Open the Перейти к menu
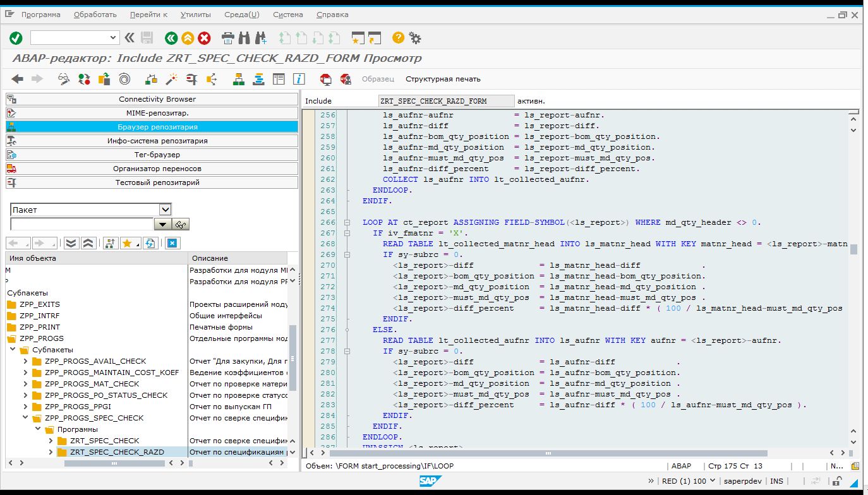This screenshot has width=868, height=495. pyautogui.click(x=148, y=15)
